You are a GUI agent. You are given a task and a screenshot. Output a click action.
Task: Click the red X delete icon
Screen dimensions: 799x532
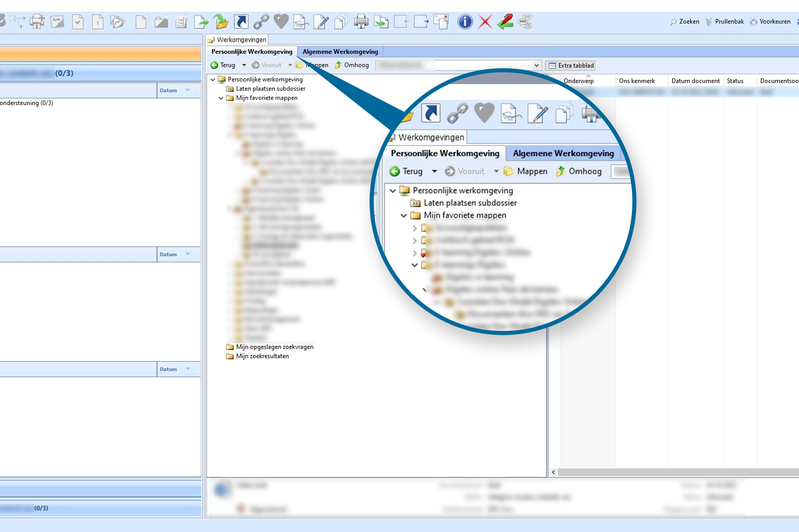coord(485,22)
